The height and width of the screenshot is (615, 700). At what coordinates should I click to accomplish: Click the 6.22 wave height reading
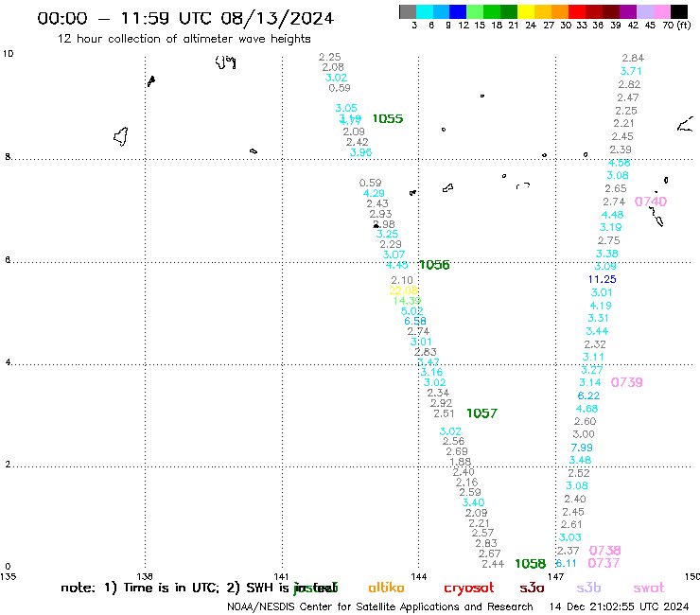pyautogui.click(x=588, y=395)
